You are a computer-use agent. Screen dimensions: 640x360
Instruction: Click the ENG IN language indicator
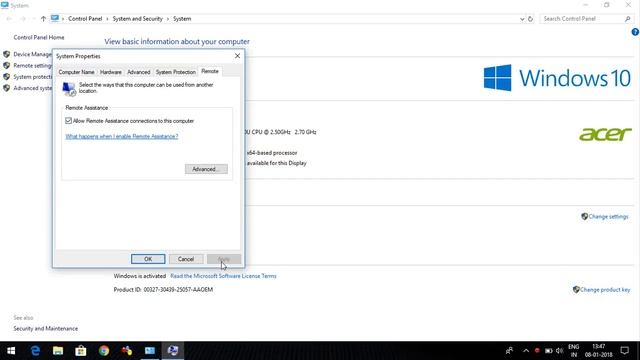coord(573,351)
